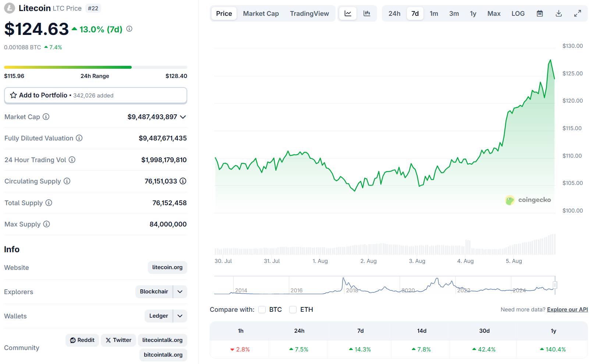Select Max time range

tap(494, 14)
